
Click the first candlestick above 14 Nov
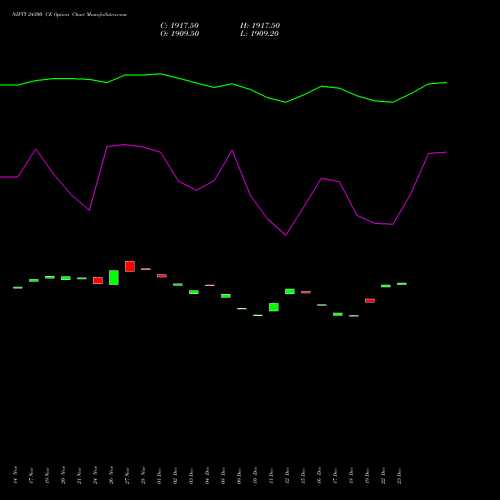[18, 287]
